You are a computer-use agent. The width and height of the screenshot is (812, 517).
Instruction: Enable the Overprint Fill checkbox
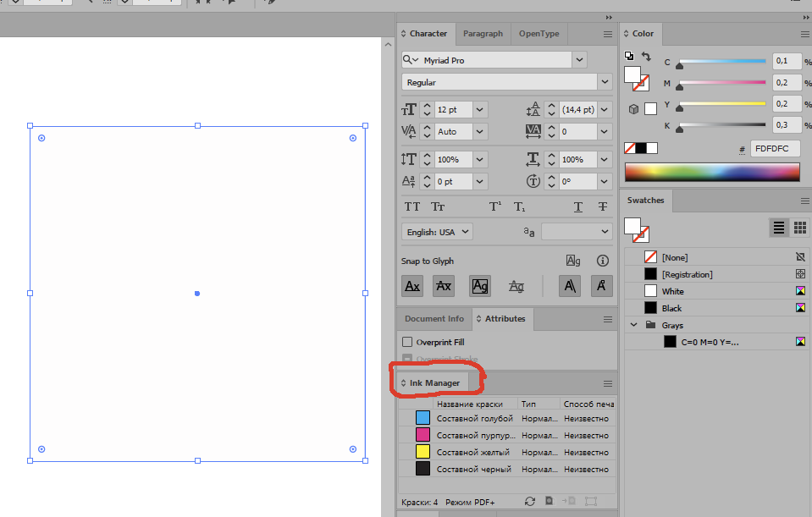click(407, 342)
